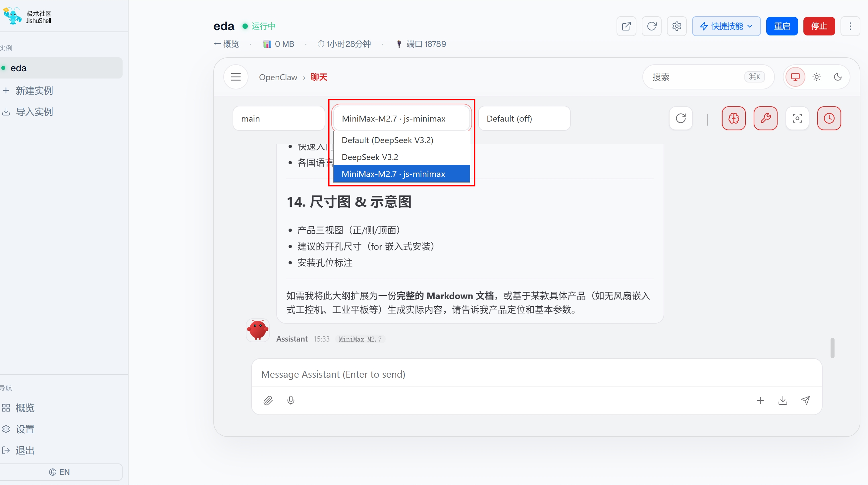868x485 pixels.
Task: Refresh chat with the circular arrow button
Action: (681, 118)
